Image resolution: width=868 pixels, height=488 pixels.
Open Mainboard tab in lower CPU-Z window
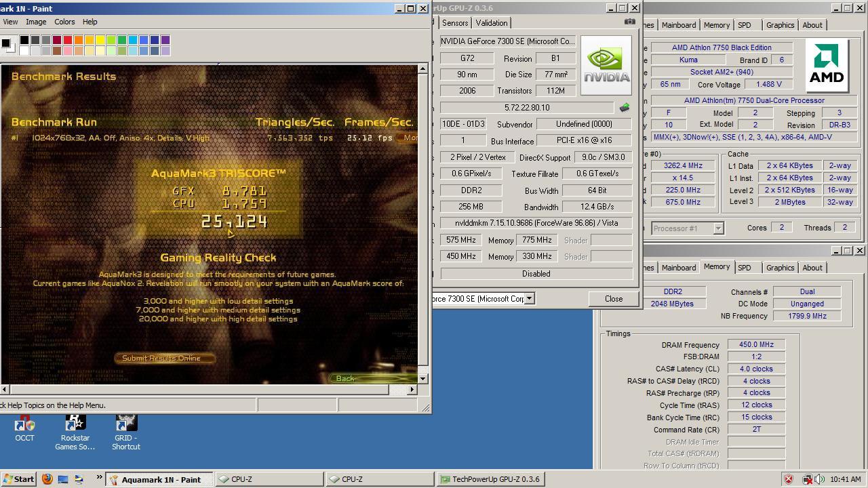tap(679, 268)
